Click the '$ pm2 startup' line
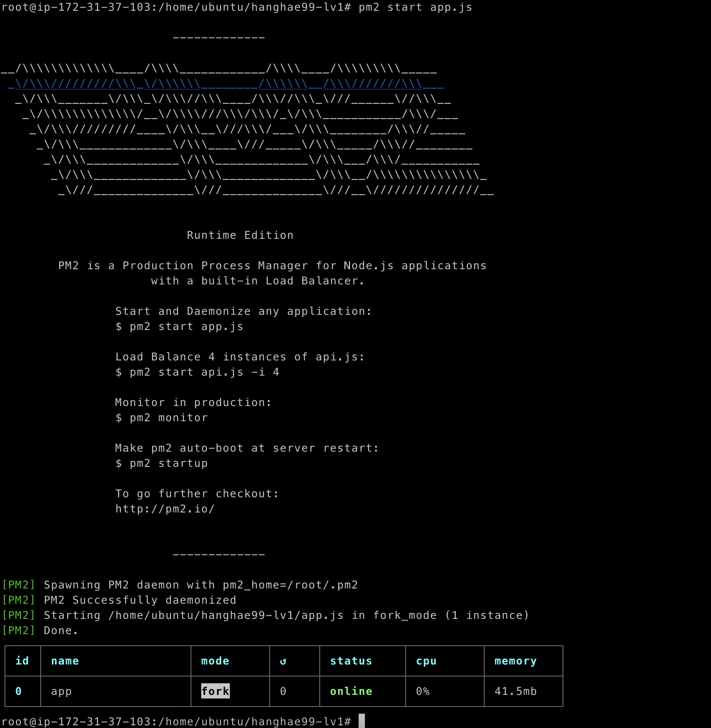This screenshot has width=711, height=728. click(x=161, y=463)
